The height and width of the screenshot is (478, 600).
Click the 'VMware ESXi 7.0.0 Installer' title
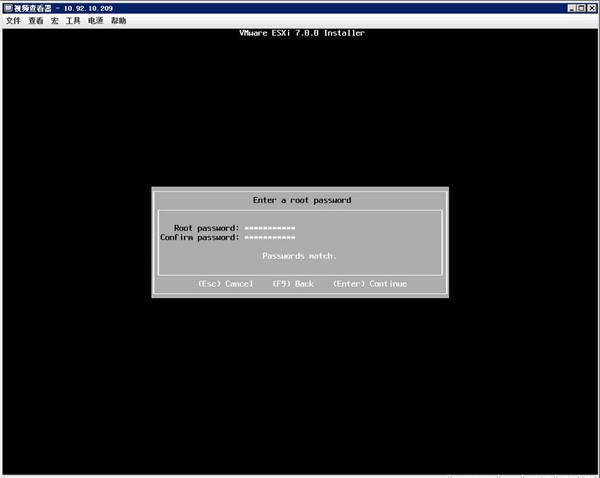point(302,33)
